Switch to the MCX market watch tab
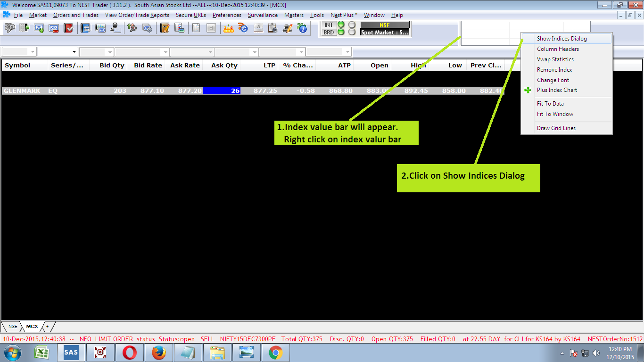The width and height of the screenshot is (644, 362). (32, 326)
